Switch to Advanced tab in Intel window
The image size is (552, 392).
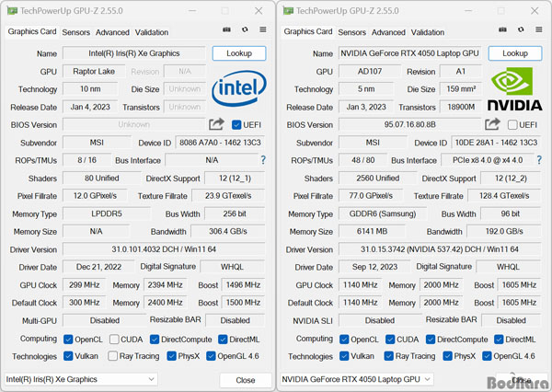click(x=112, y=32)
